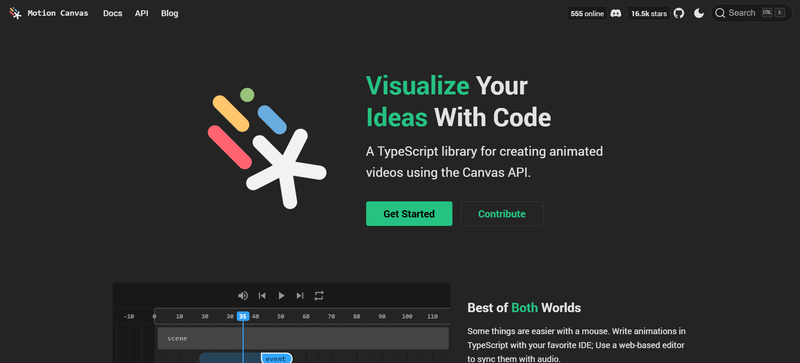Open the GitHub repository icon
Image resolution: width=800 pixels, height=363 pixels.
pos(679,13)
